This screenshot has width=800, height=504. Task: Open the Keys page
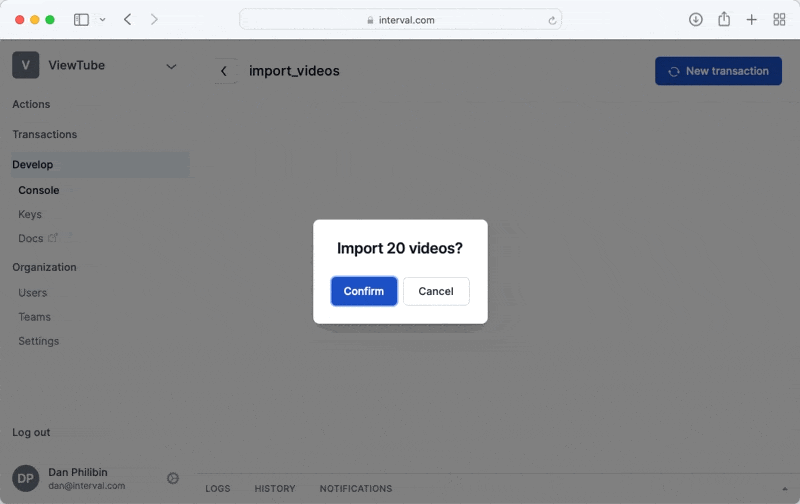click(x=30, y=214)
